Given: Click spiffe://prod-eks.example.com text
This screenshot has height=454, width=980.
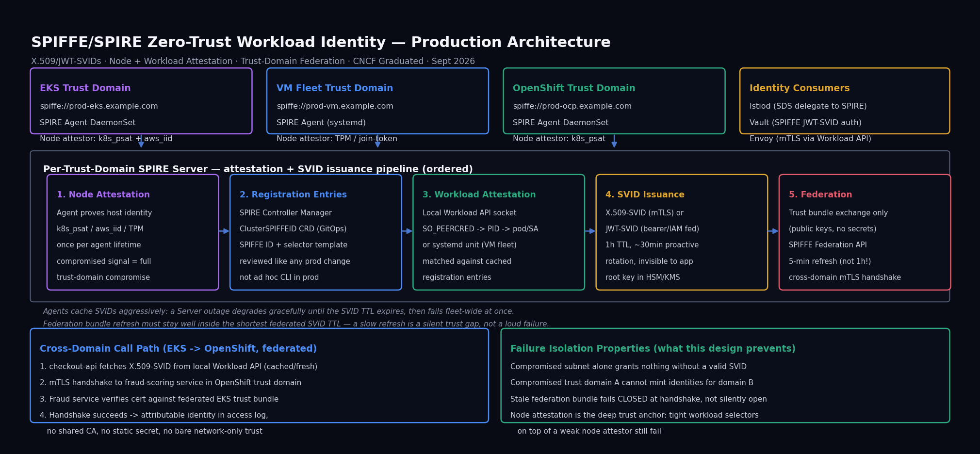Looking at the screenshot, I should (x=99, y=106).
